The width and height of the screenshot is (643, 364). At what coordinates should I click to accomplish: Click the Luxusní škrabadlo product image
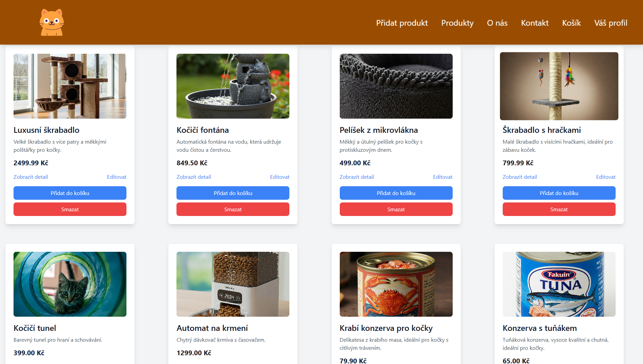coord(70,86)
